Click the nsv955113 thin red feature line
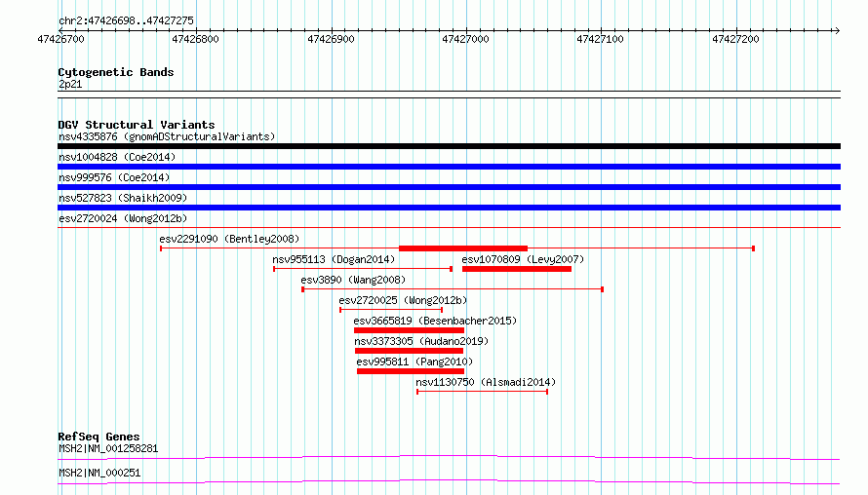Image resolution: width=868 pixels, height=495 pixels. (x=363, y=269)
